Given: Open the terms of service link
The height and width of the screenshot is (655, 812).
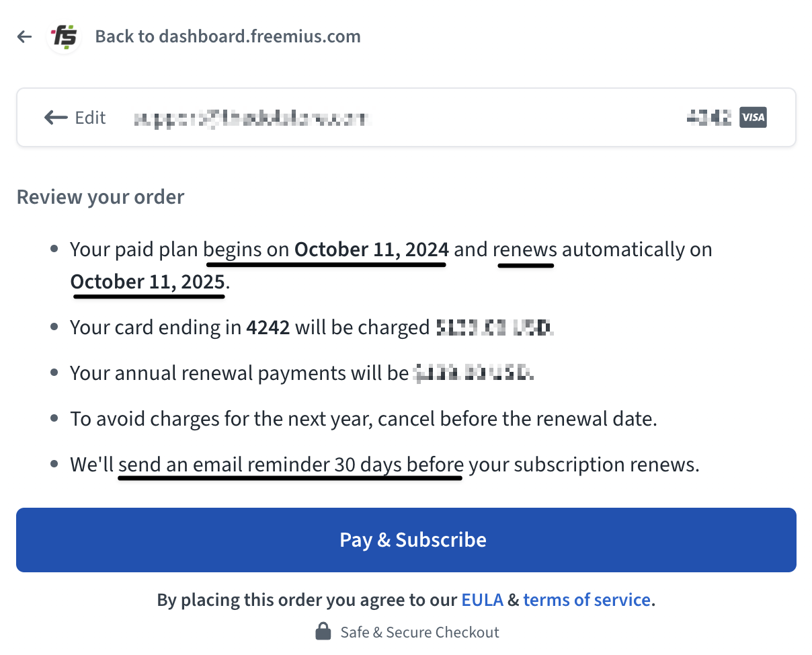Looking at the screenshot, I should pyautogui.click(x=587, y=600).
